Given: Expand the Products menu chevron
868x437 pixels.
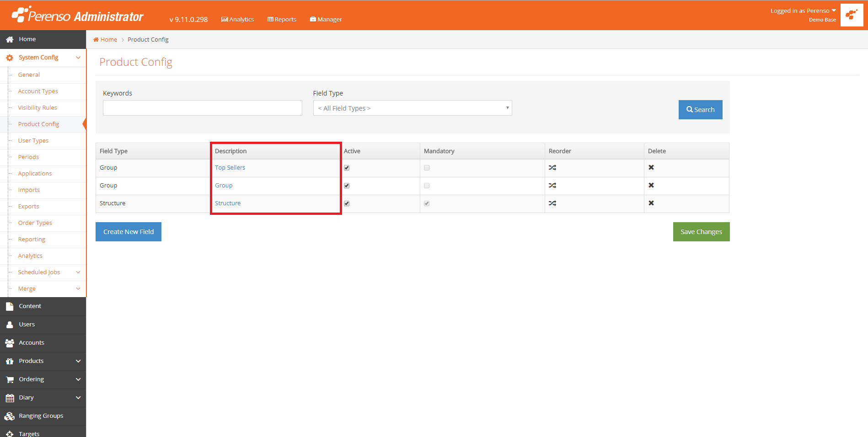Looking at the screenshot, I should pos(78,361).
